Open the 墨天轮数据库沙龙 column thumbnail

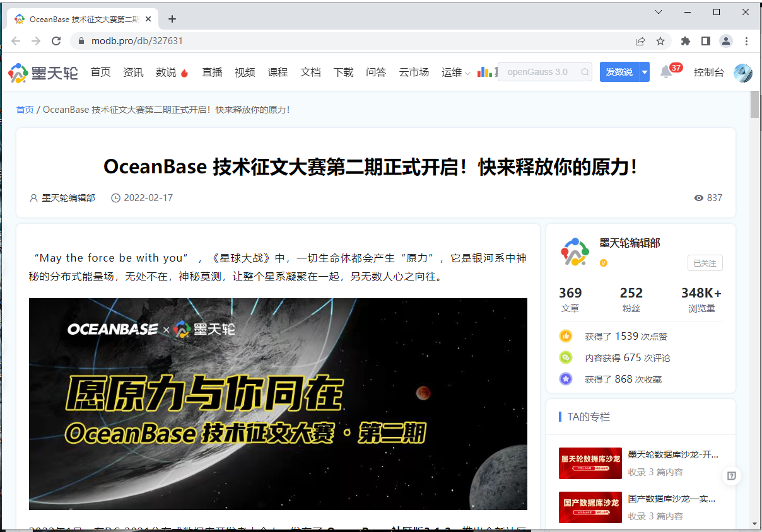(590, 463)
